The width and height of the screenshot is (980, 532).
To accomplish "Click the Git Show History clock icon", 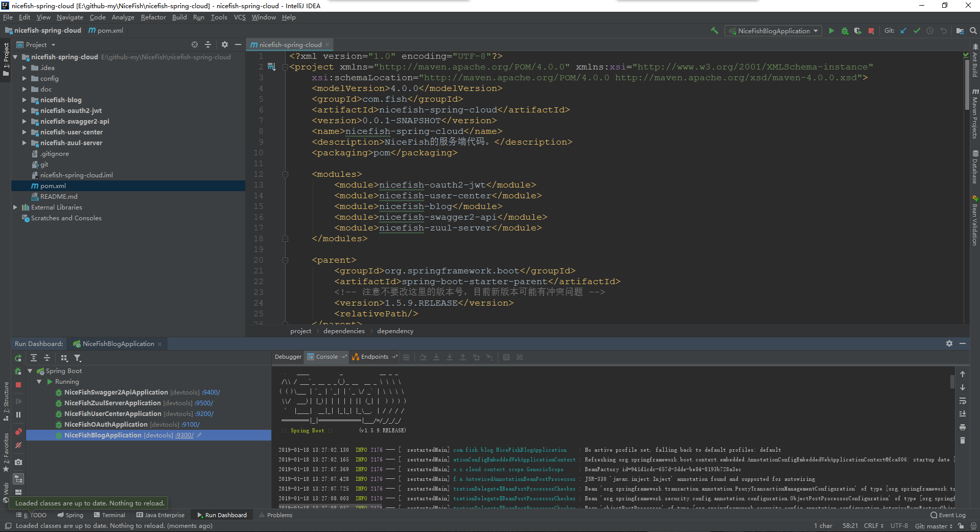I will coord(930,31).
